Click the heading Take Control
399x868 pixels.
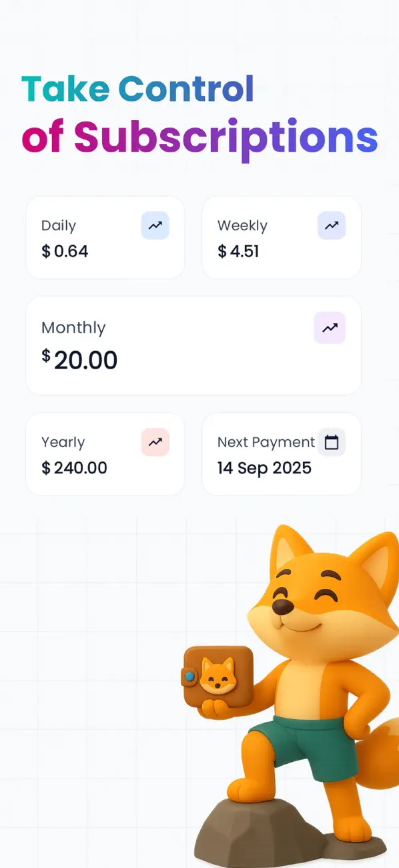[x=137, y=87]
